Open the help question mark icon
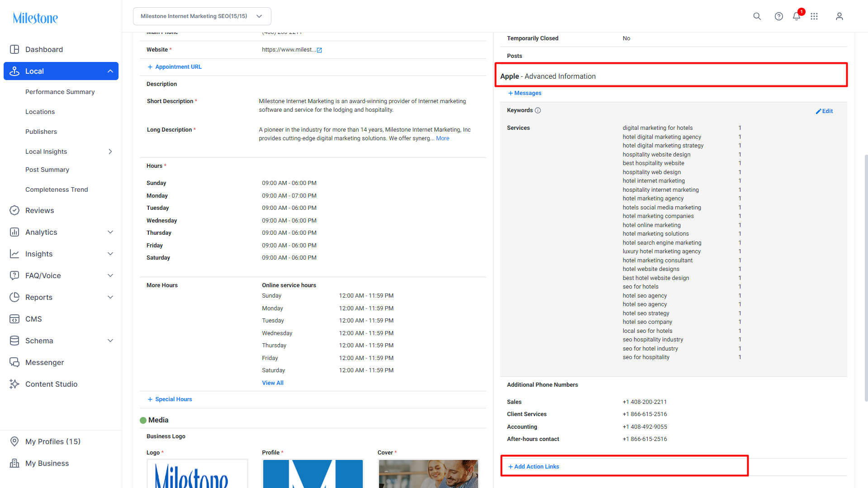The width and height of the screenshot is (868, 488). click(x=778, y=16)
